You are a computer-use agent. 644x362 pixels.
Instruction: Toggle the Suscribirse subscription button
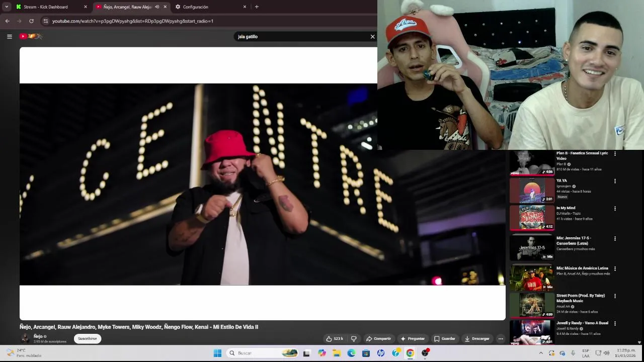[x=88, y=338]
